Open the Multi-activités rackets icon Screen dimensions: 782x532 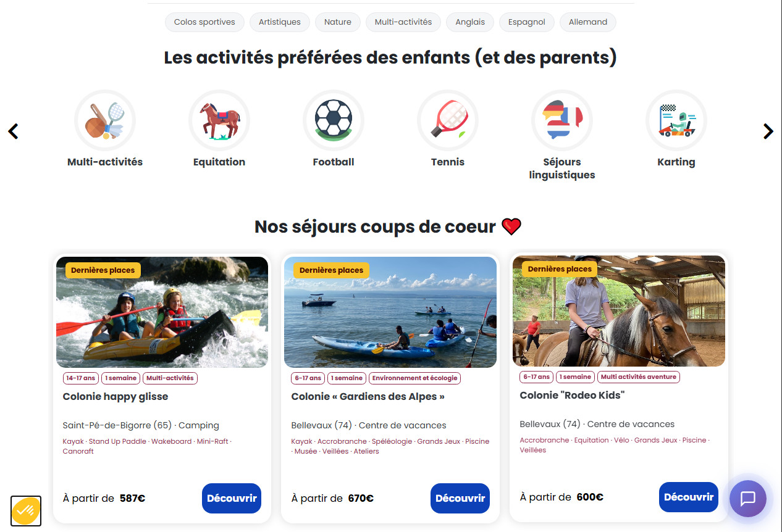pos(105,120)
